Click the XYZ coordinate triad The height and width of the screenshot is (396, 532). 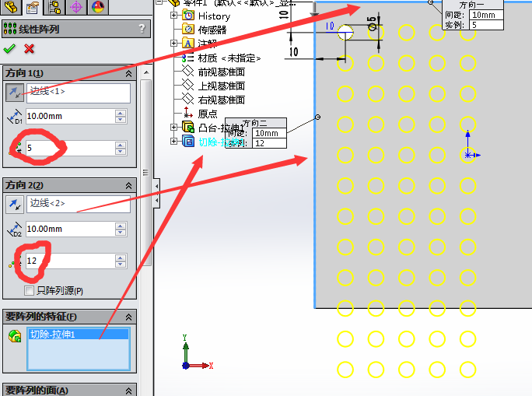pyautogui.click(x=198, y=353)
